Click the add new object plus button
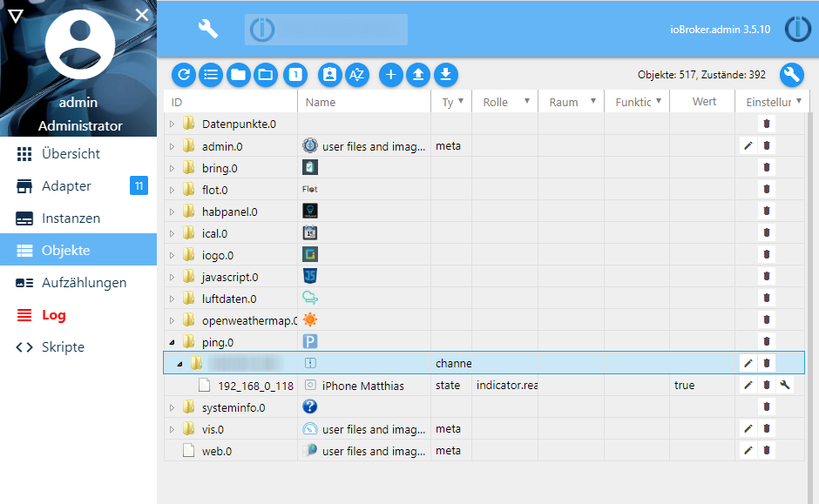This screenshot has height=504, width=819. pos(391,75)
